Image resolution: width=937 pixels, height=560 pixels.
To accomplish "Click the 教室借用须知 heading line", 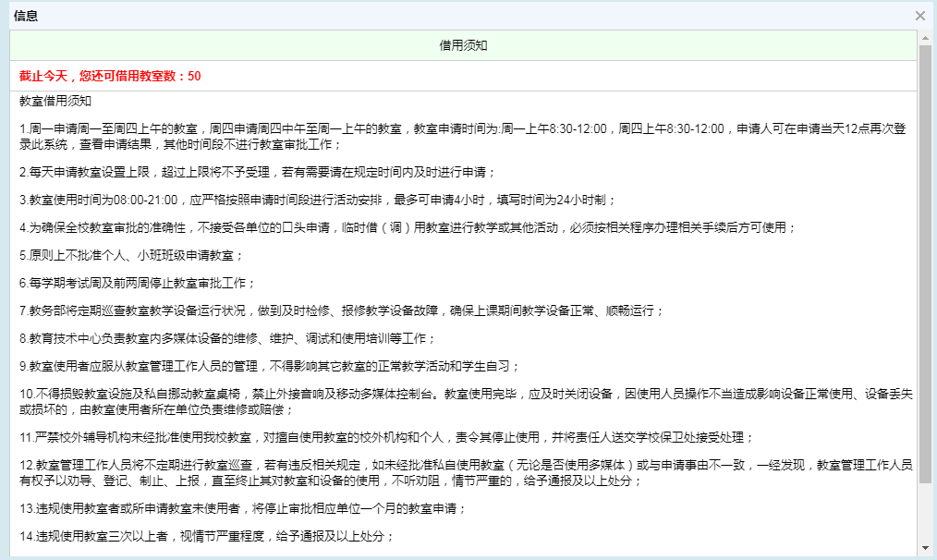I will click(55, 100).
